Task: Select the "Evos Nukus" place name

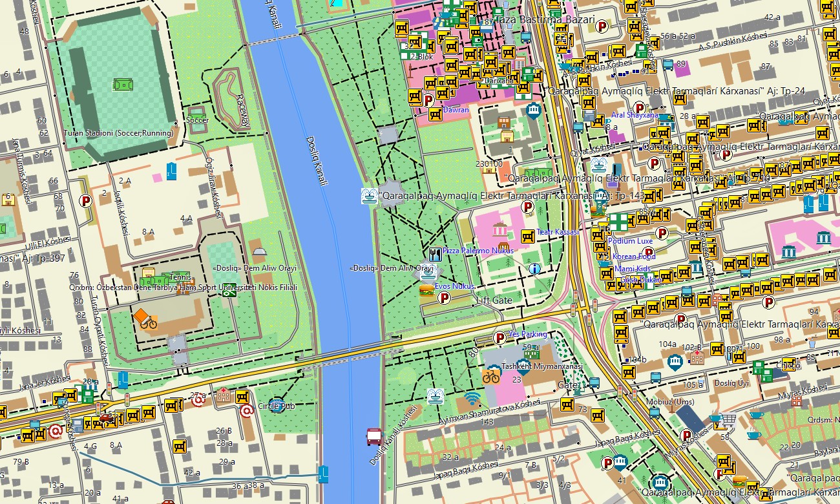Action: (x=455, y=286)
